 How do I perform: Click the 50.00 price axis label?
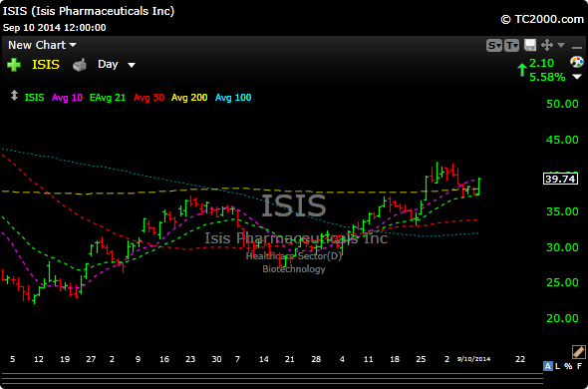(562, 104)
